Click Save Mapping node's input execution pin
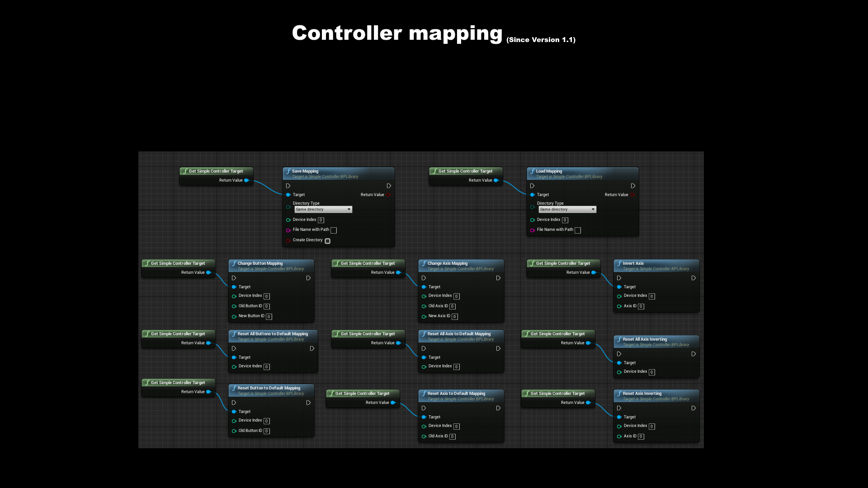The image size is (868, 488). point(288,186)
